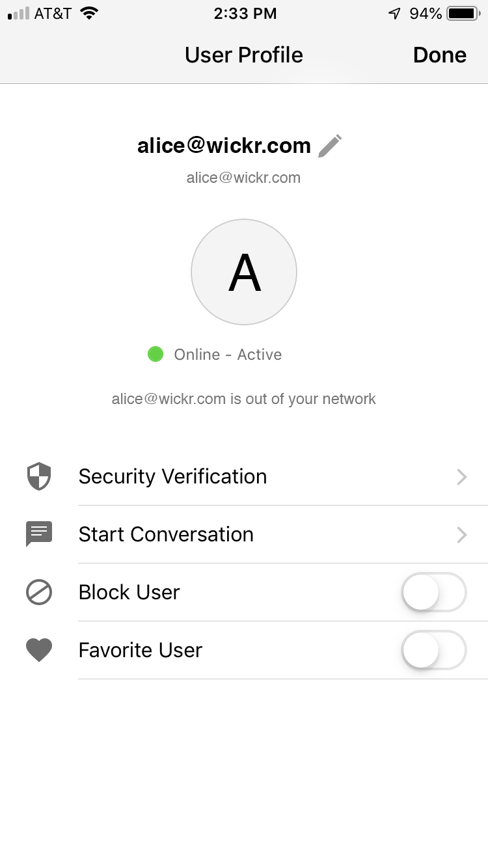Tap the gray alice@wickr.com username subtitle
Image resolution: width=488 pixels, height=868 pixels.
[x=243, y=178]
